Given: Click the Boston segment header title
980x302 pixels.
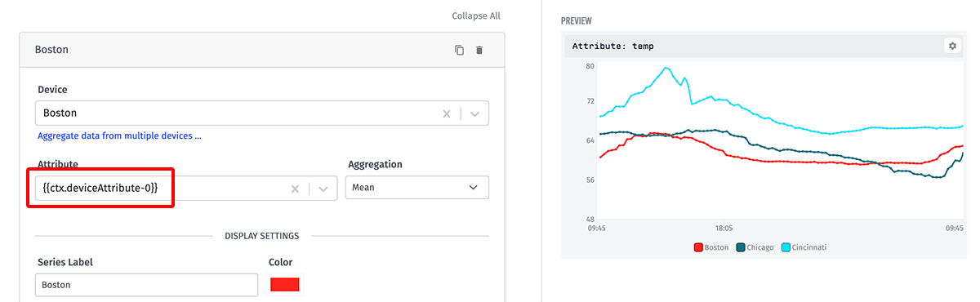Looking at the screenshot, I should pos(51,50).
